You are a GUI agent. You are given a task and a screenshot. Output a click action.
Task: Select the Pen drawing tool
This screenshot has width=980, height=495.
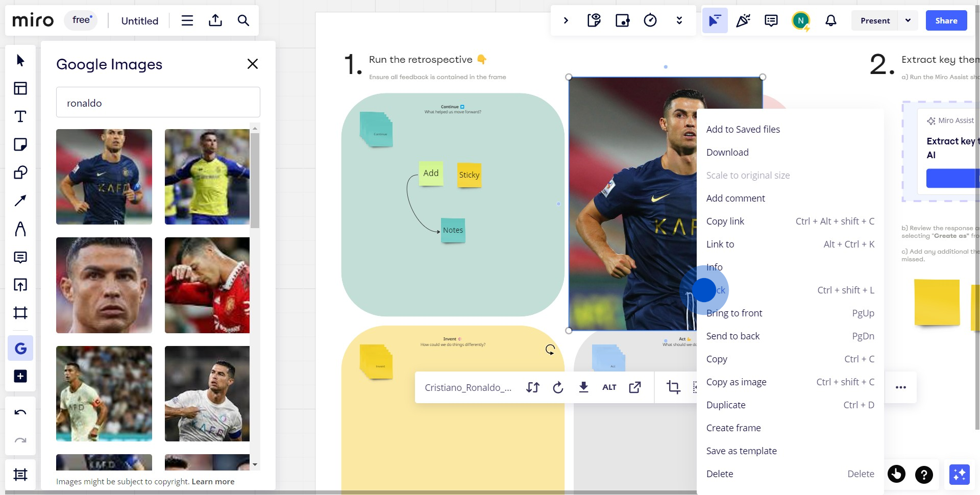[20, 229]
